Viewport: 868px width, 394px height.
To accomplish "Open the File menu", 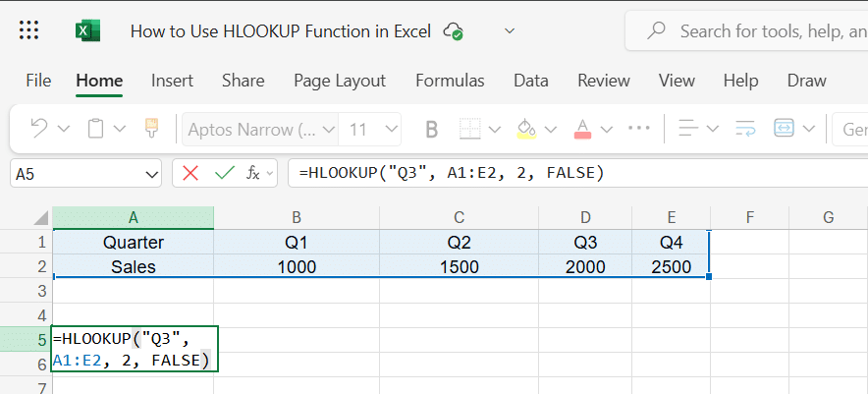I will click(38, 81).
